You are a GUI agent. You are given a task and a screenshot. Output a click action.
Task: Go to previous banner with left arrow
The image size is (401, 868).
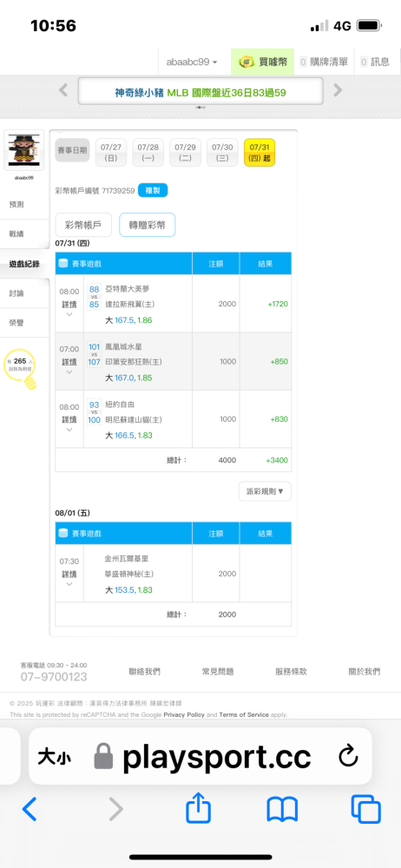[63, 90]
